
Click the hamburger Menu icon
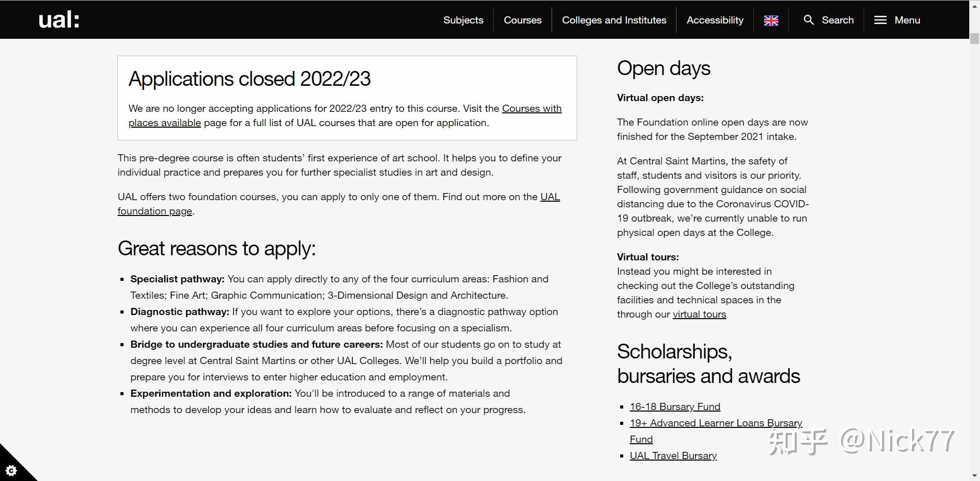(x=880, y=20)
